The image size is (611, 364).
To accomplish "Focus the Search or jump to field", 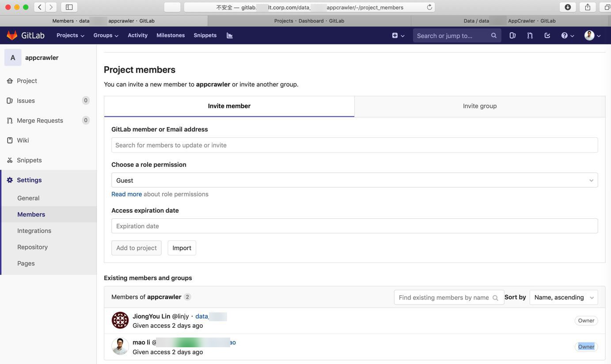I will 457,35.
